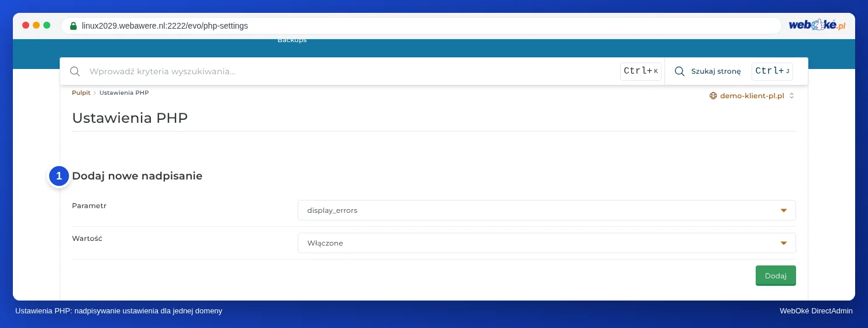Open the demo-klient-pl.pl domain selector
868x328 pixels.
pos(752,95)
